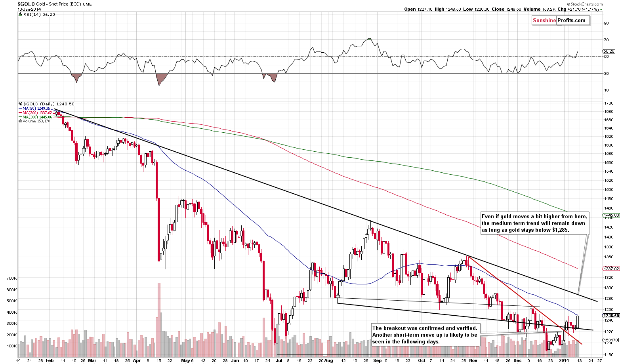Click the Apr month label on time axis
The image size is (620, 364).
[x=137, y=360]
